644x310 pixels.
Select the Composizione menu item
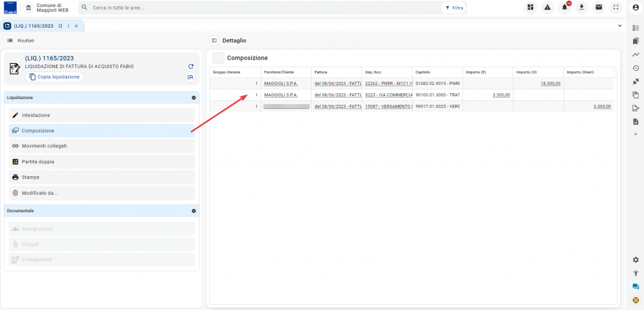[x=102, y=131]
